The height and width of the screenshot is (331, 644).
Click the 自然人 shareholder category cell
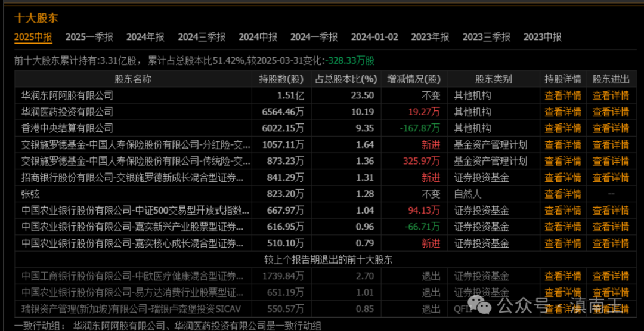click(x=467, y=194)
